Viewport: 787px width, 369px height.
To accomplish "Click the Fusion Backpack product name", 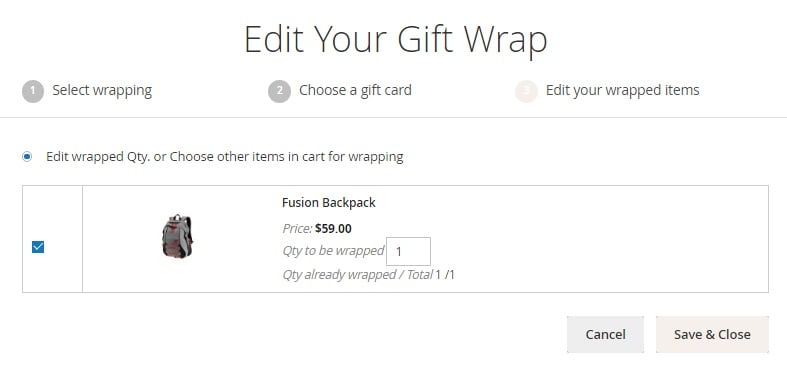I will [x=329, y=202].
